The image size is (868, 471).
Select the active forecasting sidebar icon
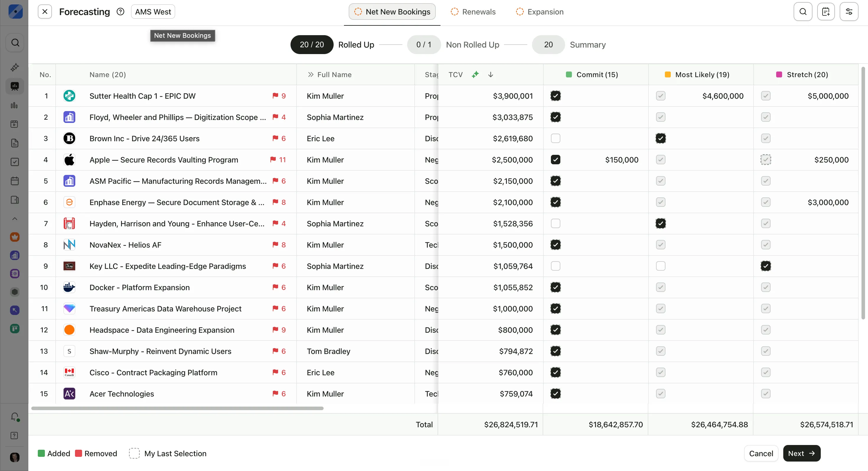(14, 86)
